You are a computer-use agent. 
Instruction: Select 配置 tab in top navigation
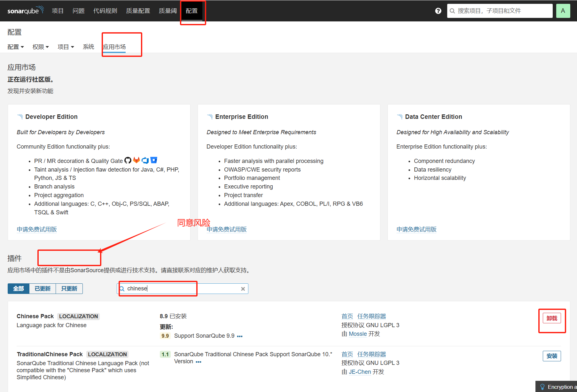point(191,11)
